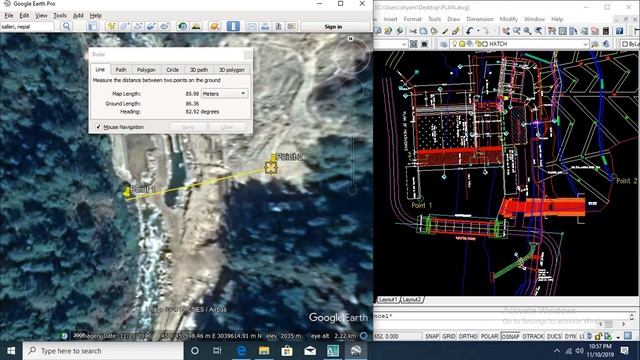Click the Print icon in Google Earth toolbar
Viewport: 640px width, 360px height.
[265, 27]
